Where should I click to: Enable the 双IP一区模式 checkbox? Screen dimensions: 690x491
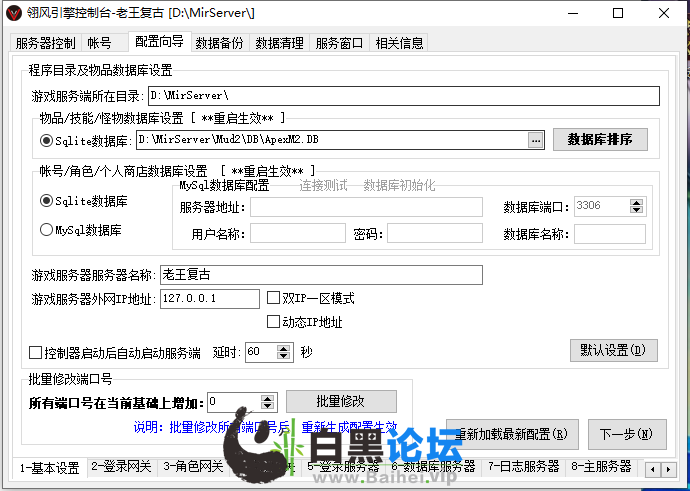coord(274,298)
